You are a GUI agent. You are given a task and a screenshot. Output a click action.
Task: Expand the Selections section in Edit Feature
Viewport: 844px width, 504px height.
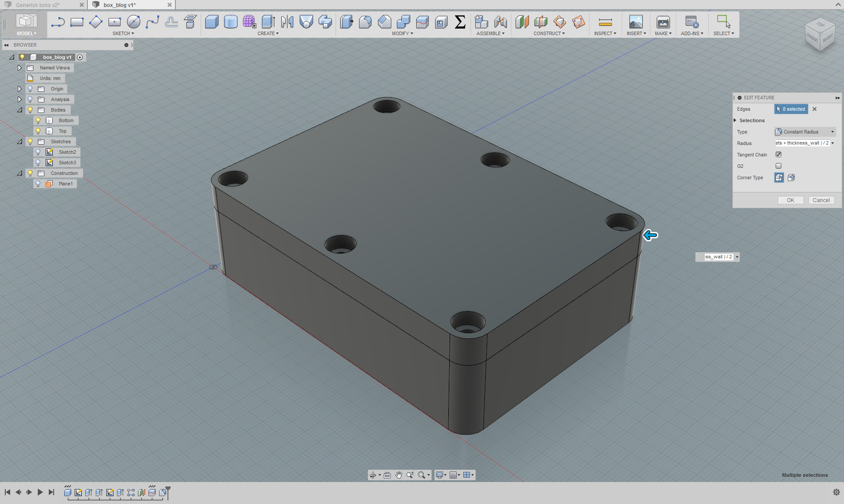tap(735, 120)
